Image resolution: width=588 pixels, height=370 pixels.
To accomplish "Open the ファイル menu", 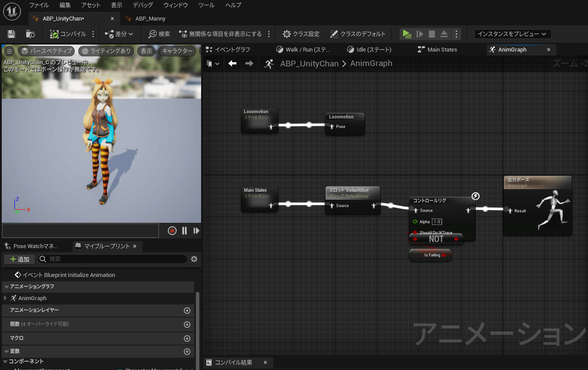I will coord(39,5).
